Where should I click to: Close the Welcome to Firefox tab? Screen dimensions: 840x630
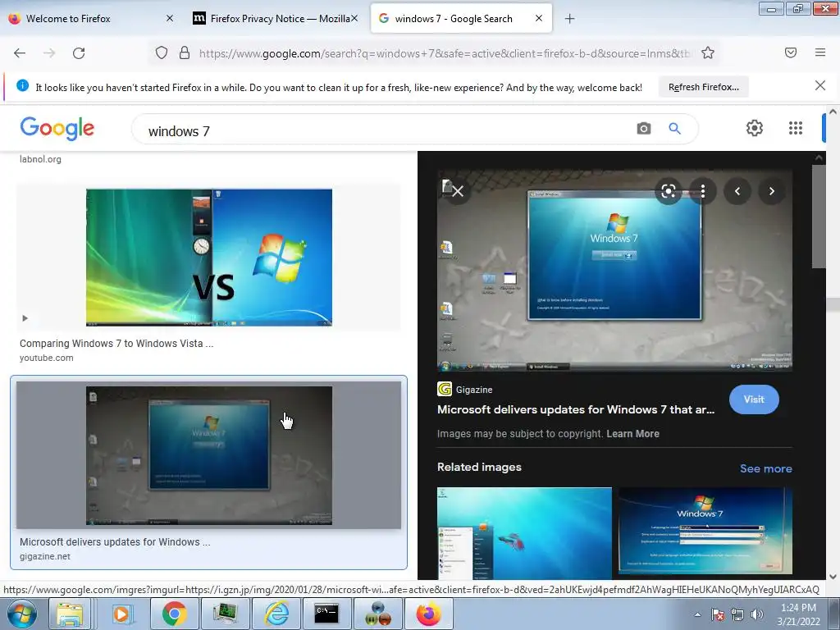tap(170, 18)
